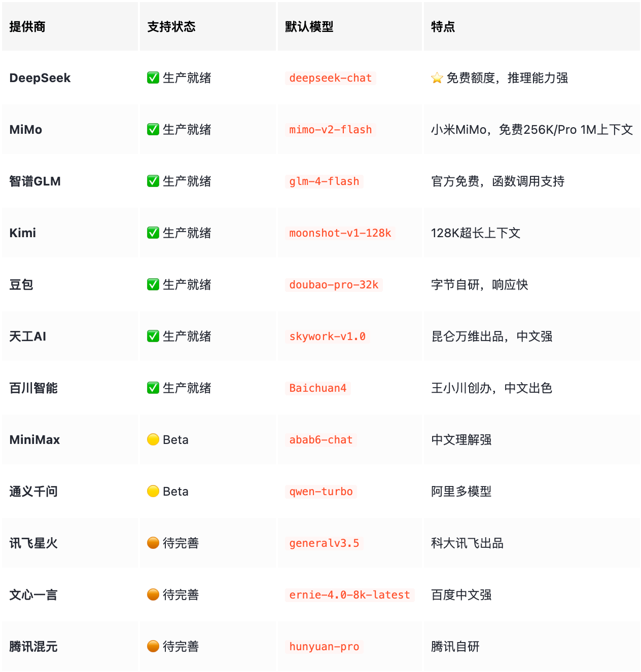Viewport: 641px width, 672px height.
Task: Click the 阿里多模型 feature text
Action: pyautogui.click(x=461, y=491)
